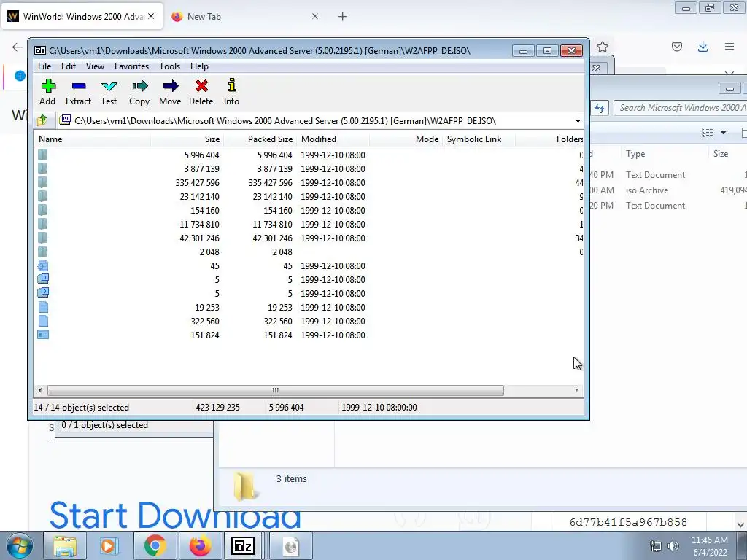Open Media Player from the taskbar
This screenshot has height=560, width=747.
tap(109, 546)
